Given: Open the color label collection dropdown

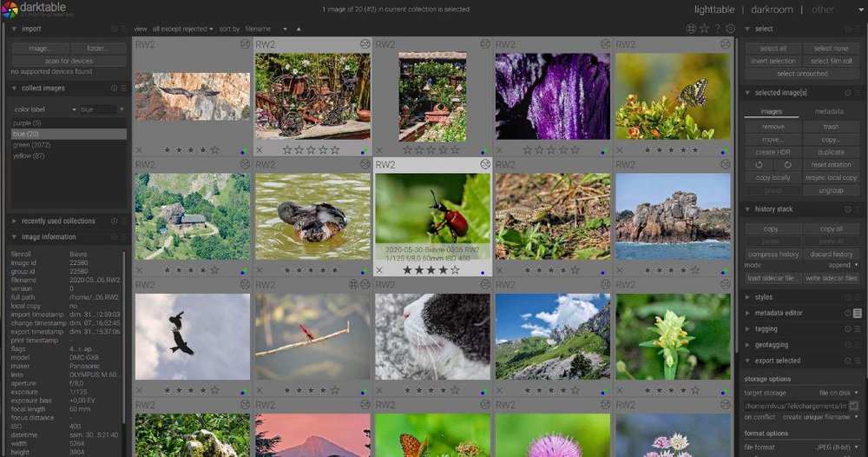Looking at the screenshot, I should click(x=43, y=109).
